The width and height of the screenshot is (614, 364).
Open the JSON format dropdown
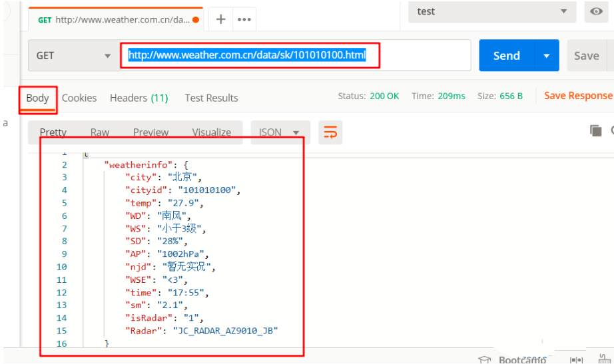tap(280, 132)
